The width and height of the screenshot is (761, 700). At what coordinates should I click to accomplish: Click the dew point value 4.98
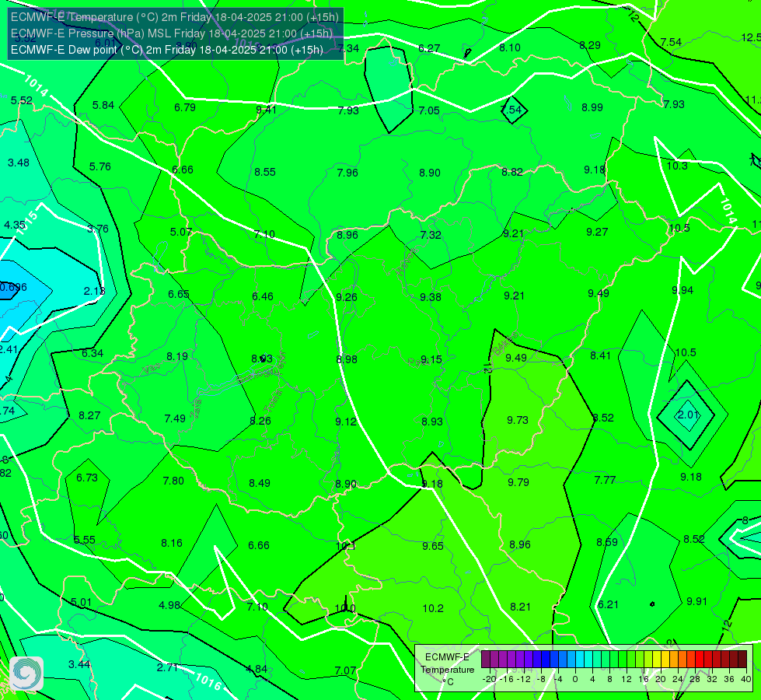(x=169, y=605)
